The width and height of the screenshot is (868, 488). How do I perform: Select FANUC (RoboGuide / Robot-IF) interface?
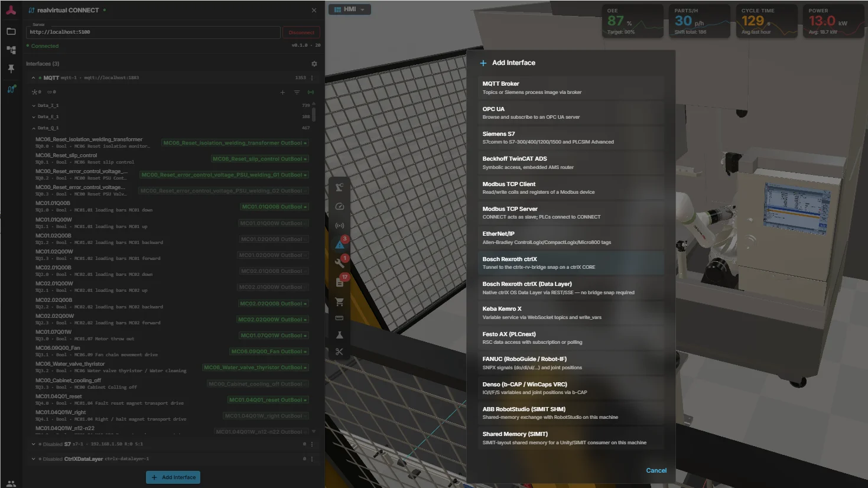tap(571, 363)
